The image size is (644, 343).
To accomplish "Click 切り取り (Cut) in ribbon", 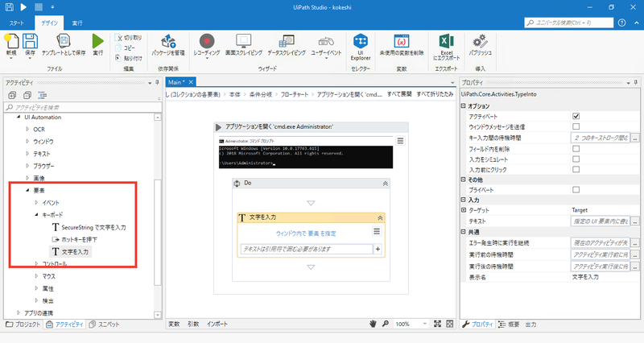I will coord(129,38).
